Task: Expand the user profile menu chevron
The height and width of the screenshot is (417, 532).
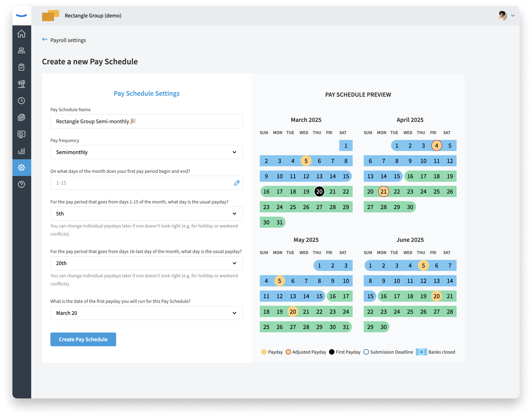Action: [513, 16]
